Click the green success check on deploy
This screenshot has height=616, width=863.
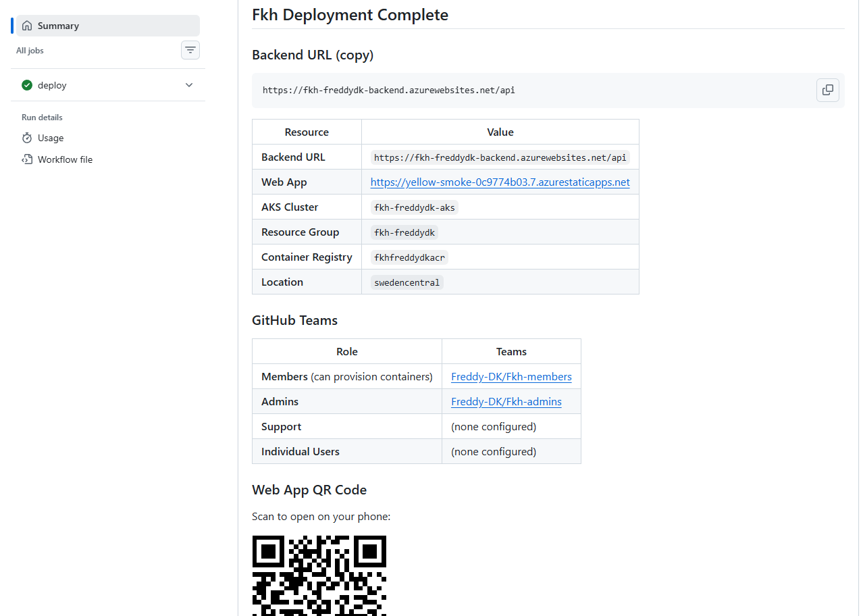27,85
